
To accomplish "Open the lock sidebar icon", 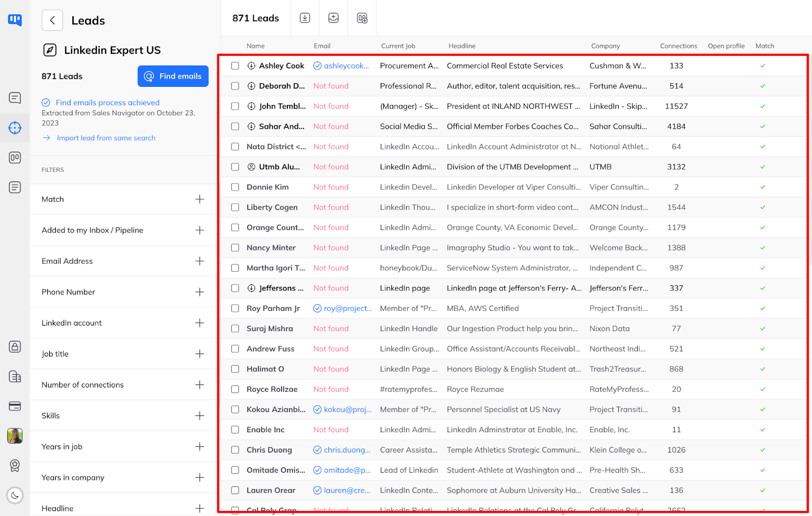I will (x=15, y=347).
